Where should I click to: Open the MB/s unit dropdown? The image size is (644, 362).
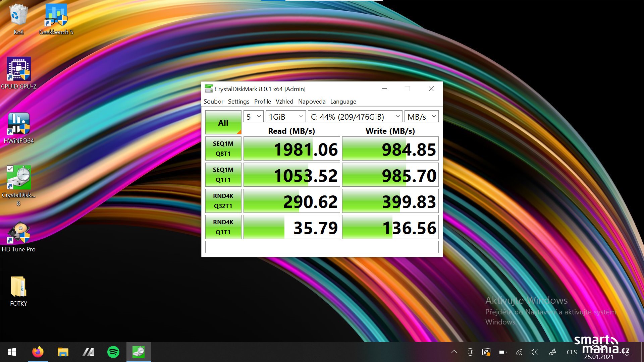(x=422, y=117)
